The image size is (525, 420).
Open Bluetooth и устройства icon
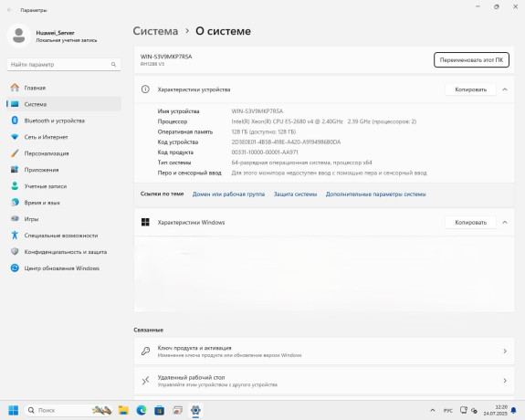15,121
